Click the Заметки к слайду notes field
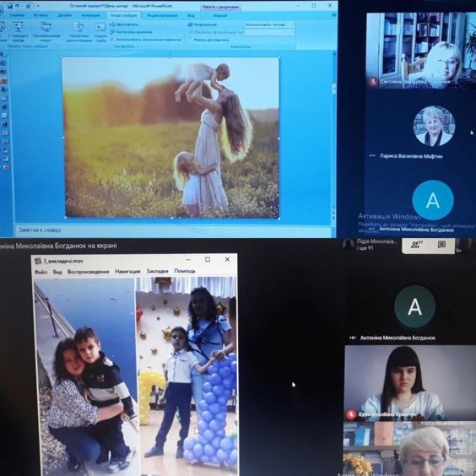476x476 pixels. [x=173, y=230]
